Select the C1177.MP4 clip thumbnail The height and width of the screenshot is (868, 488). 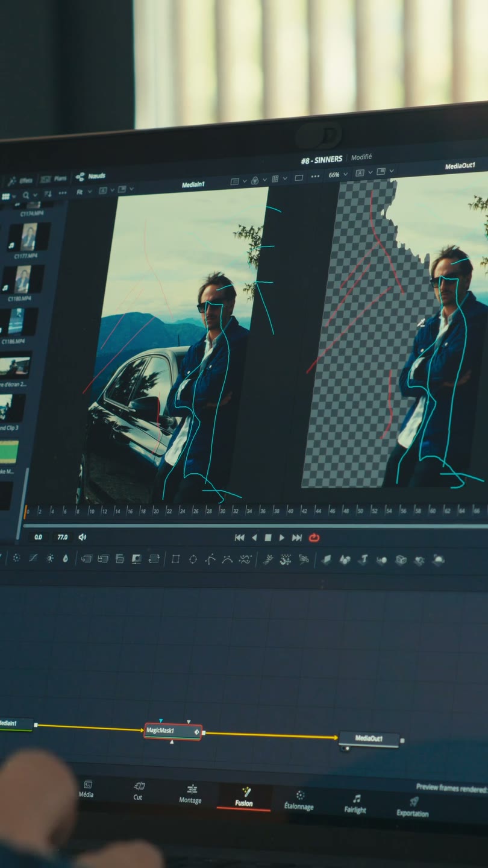28,237
